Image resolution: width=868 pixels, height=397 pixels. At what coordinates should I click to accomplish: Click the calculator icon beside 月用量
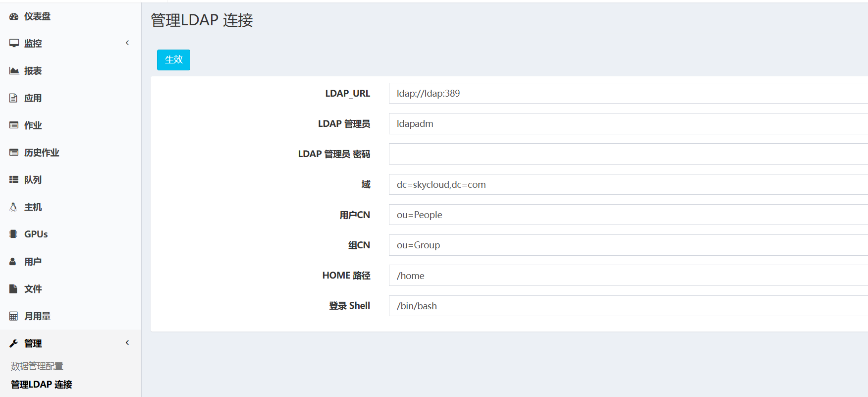(x=13, y=316)
